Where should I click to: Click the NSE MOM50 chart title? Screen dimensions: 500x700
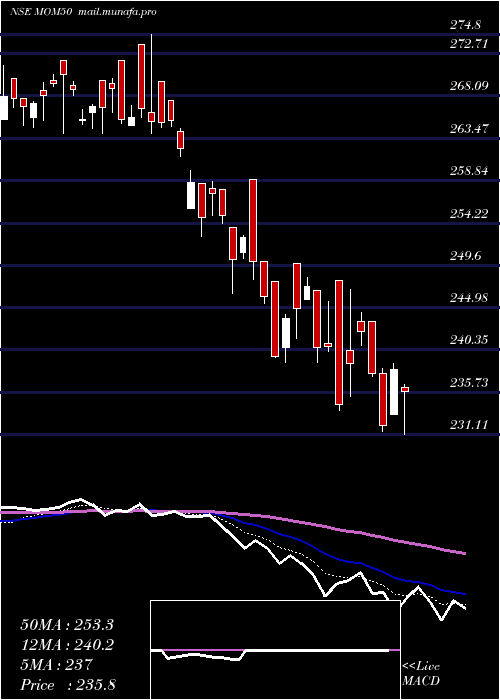(x=41, y=12)
